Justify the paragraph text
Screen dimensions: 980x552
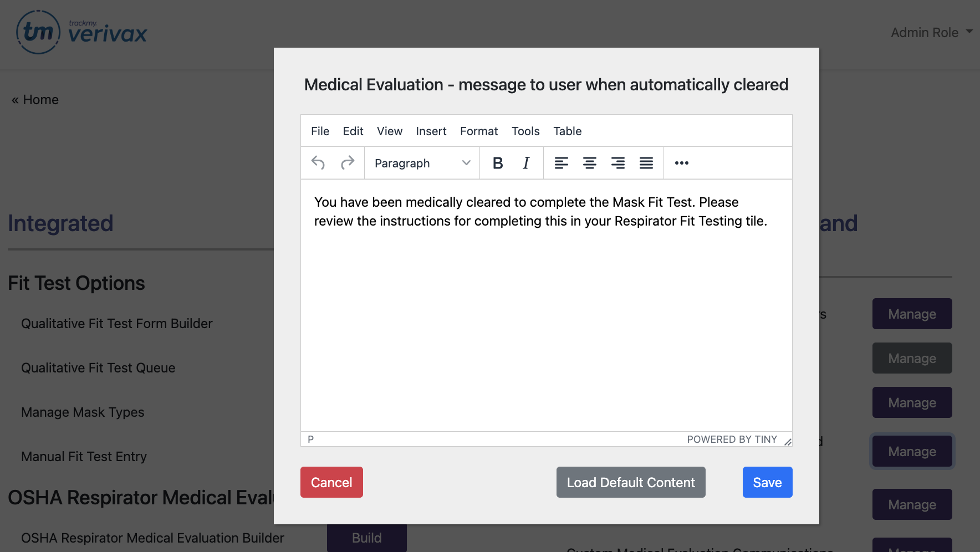pos(646,163)
